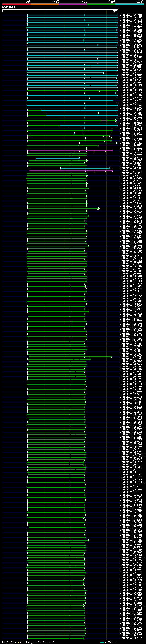Select label UniRef100_B9YUL2
The width and height of the screenshot is (146, 644).
pos(131,198)
